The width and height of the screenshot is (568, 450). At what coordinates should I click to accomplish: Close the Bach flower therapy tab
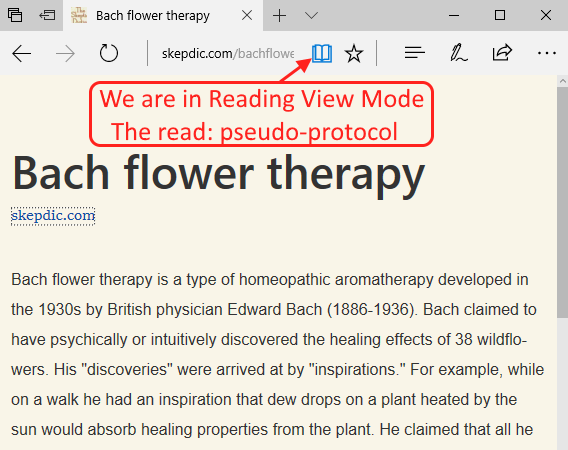[247, 15]
